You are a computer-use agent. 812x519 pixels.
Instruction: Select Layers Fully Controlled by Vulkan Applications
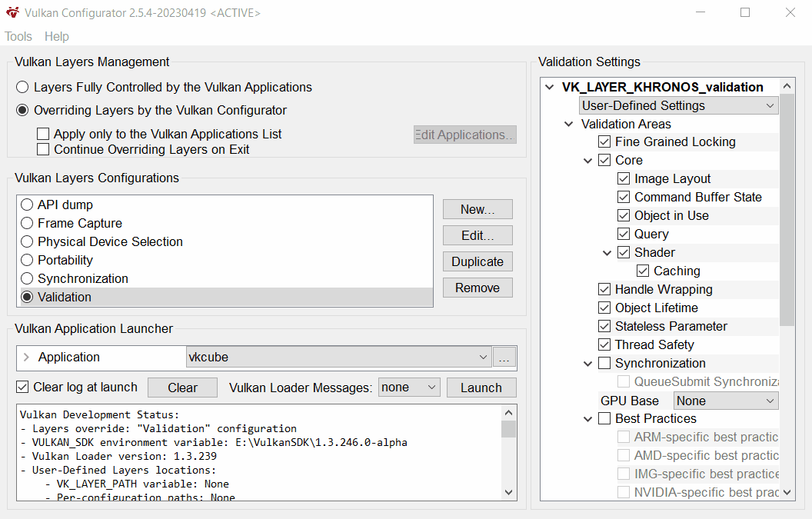[x=22, y=87]
